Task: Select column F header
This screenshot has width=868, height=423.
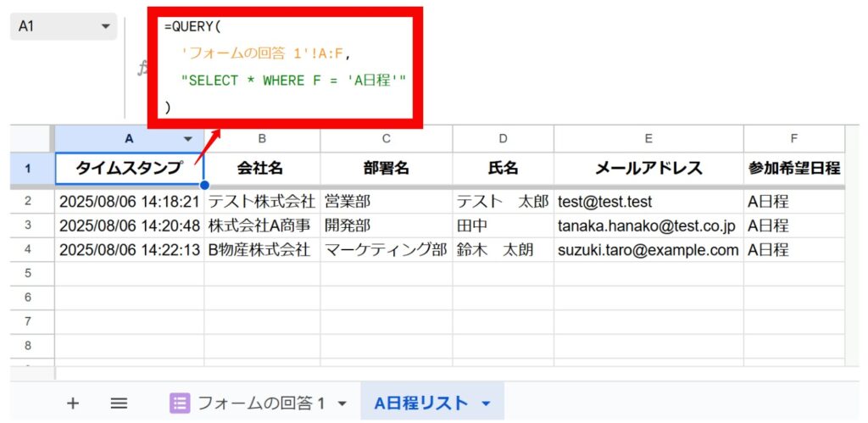Action: (x=793, y=139)
